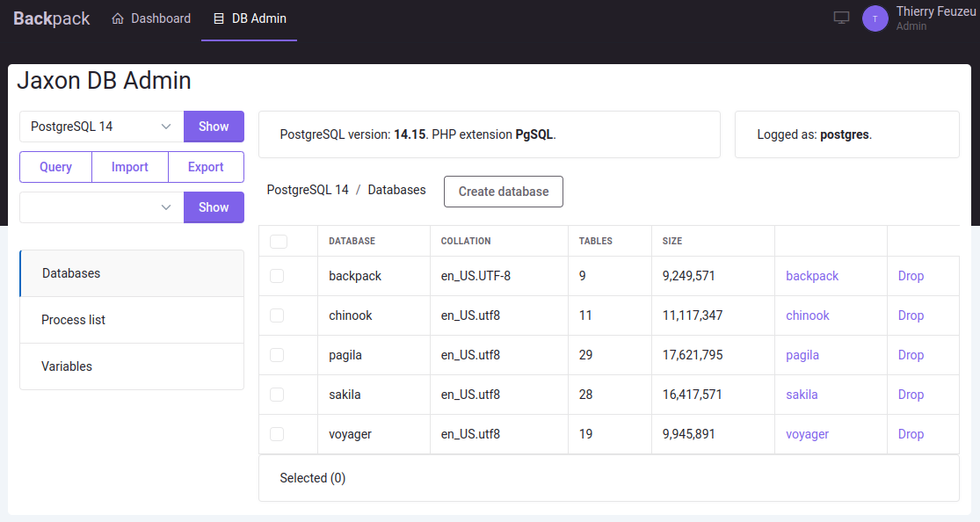The height and width of the screenshot is (522, 980).
Task: Click the Backpack logo
Action: coord(51,18)
